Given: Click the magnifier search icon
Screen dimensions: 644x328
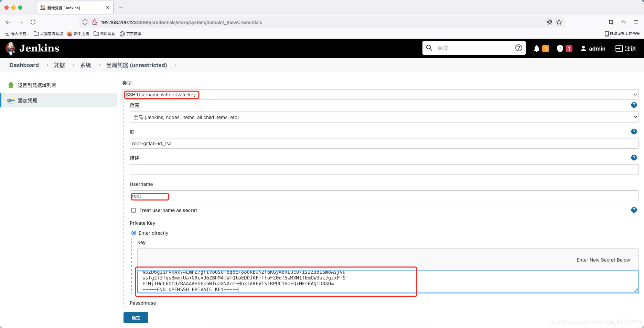Looking at the screenshot, I should [x=429, y=48].
